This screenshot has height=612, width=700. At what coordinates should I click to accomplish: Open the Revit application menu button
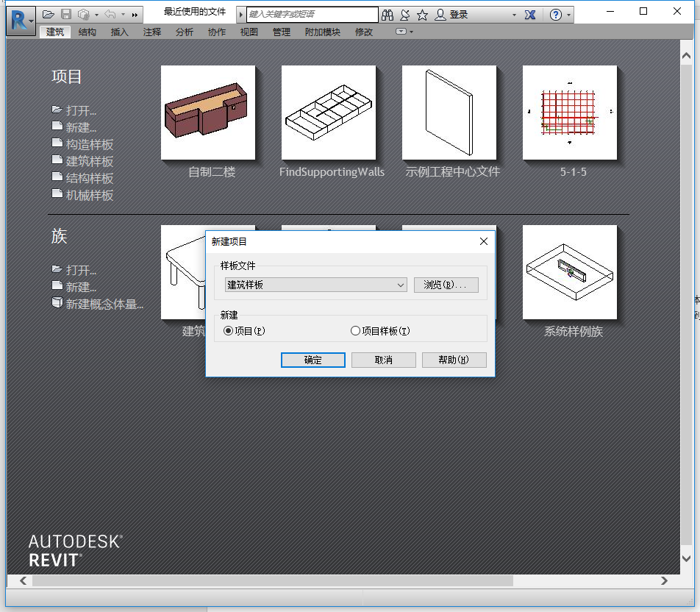[x=21, y=21]
